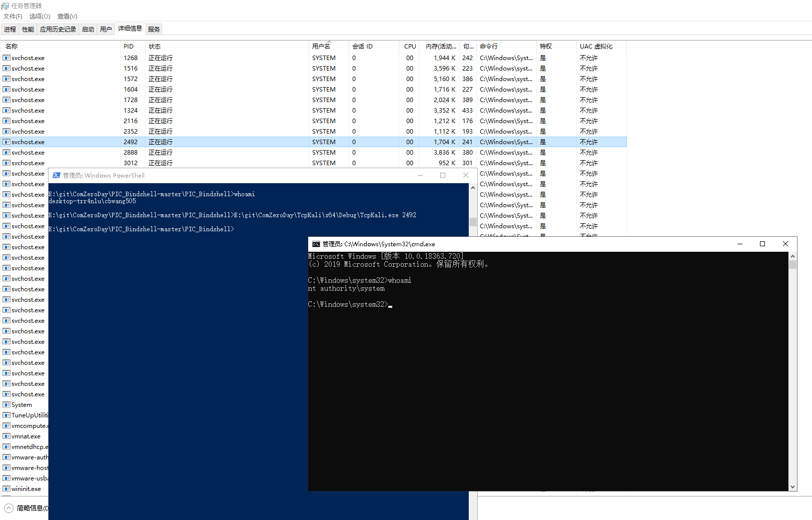Switch to the 启动 tab

point(88,30)
